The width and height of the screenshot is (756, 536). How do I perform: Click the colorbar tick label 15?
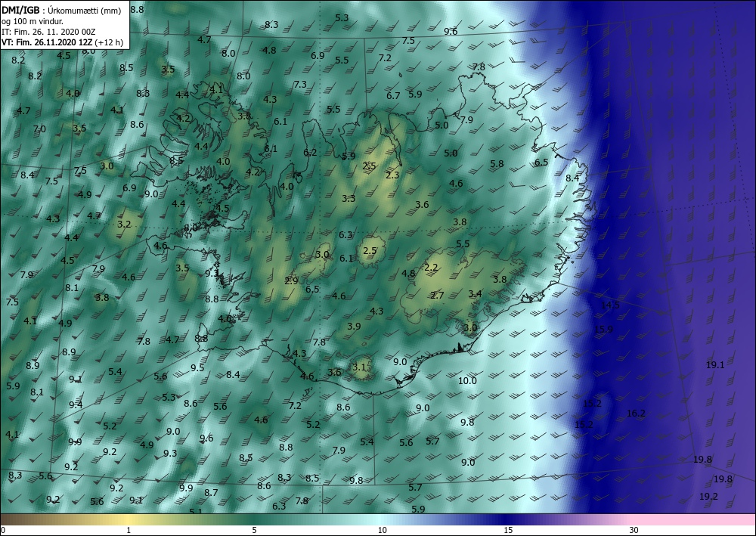(x=508, y=531)
